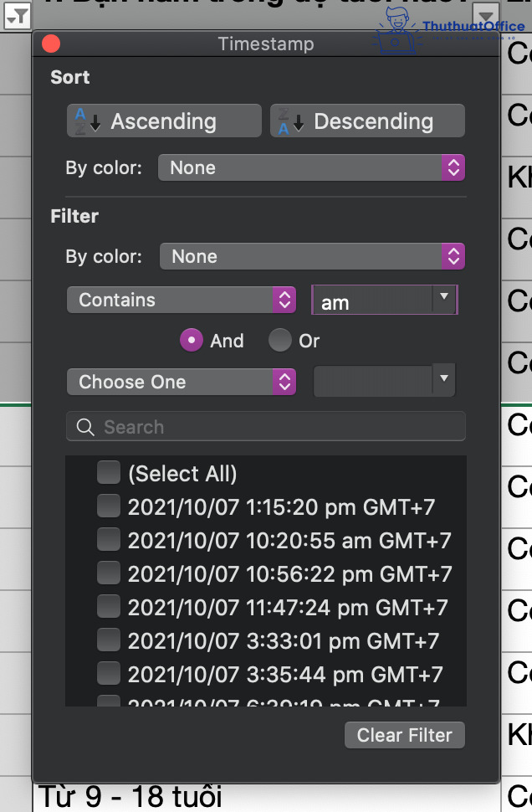Viewport: 532px width, 812px height.
Task: Check the (Select All) checkbox
Action: click(x=109, y=474)
